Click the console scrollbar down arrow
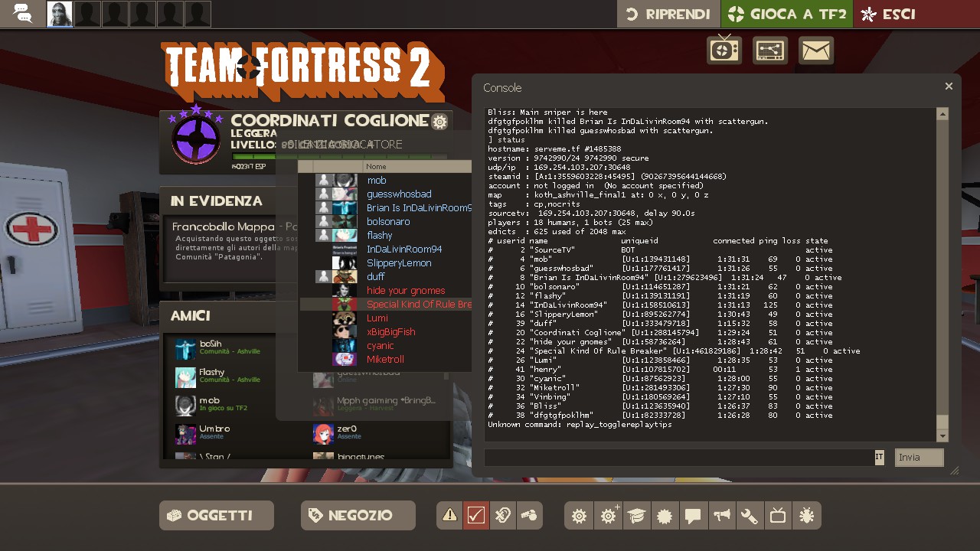The width and height of the screenshot is (980, 551). tap(942, 435)
